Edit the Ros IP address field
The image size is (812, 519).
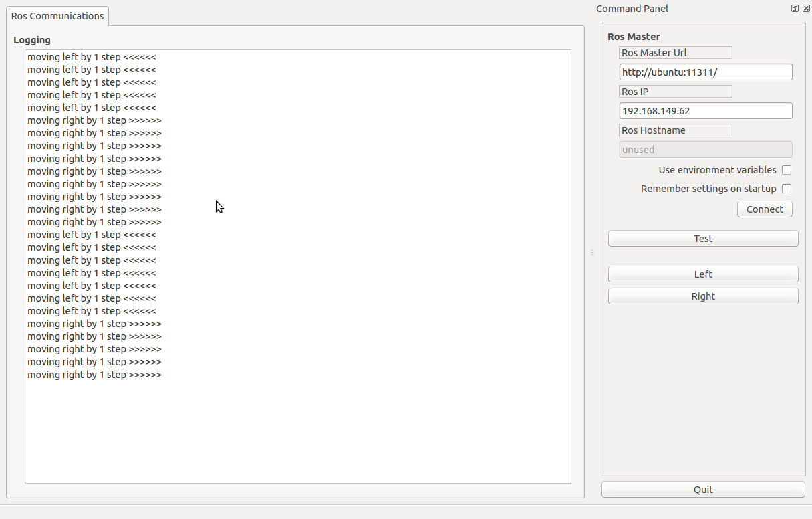pos(706,111)
